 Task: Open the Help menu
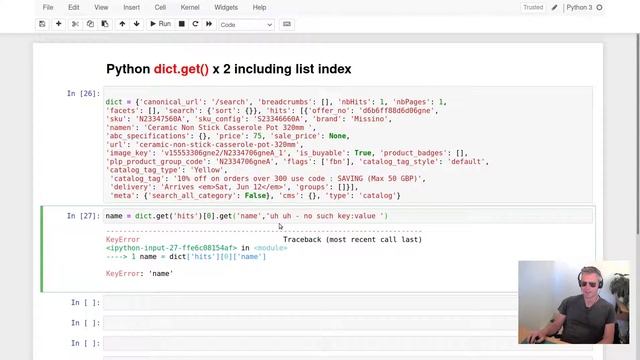(259, 7)
